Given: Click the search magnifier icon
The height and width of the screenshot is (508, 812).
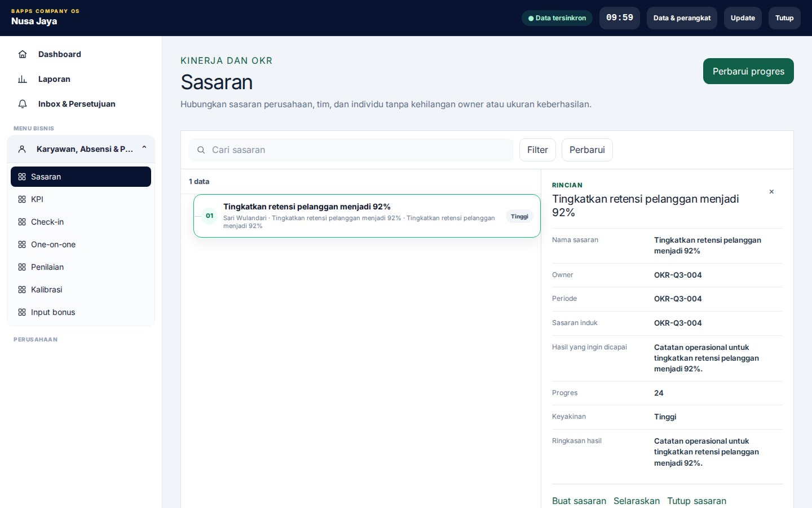Looking at the screenshot, I should click(x=201, y=150).
